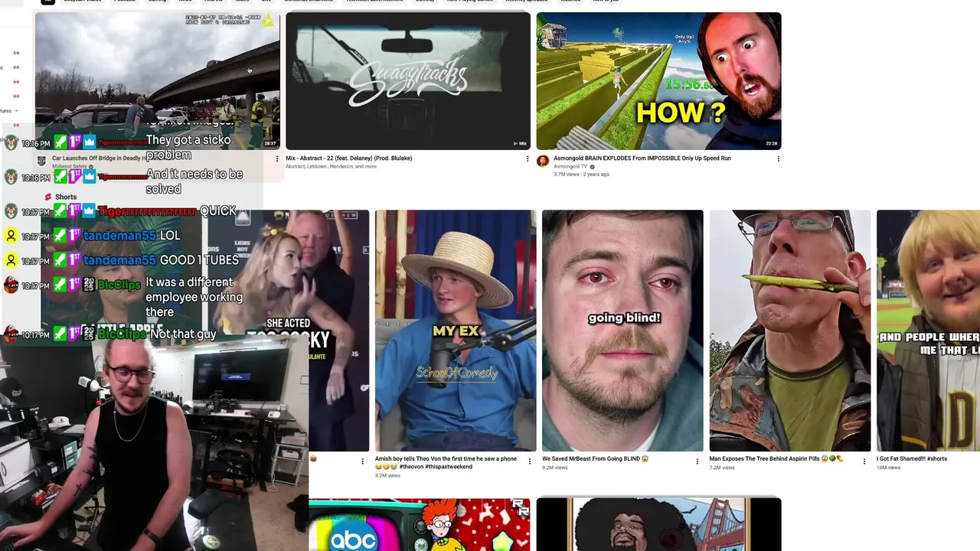Image resolution: width=980 pixels, height=551 pixels.
Task: Open the Asmongold HOW? thumbnail
Action: [658, 80]
